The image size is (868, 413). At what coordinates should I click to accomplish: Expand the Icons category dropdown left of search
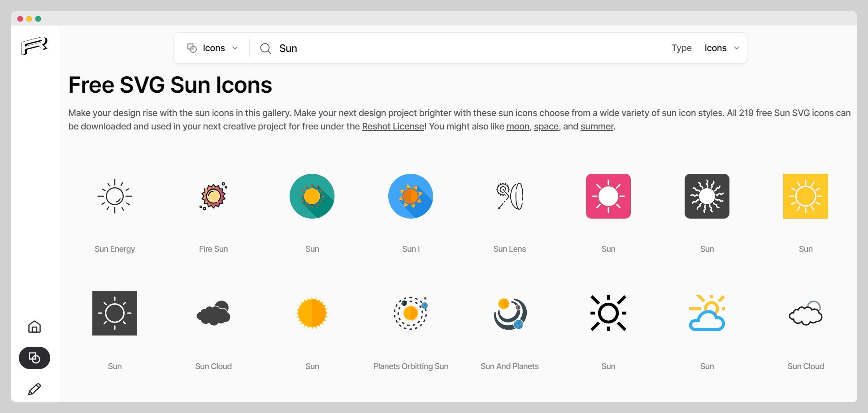click(213, 48)
